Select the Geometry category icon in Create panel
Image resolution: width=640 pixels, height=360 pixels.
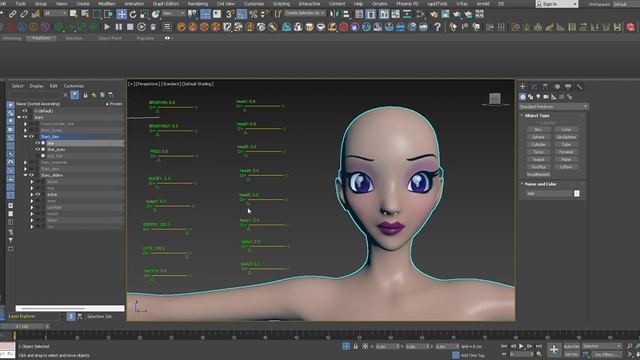point(522,97)
